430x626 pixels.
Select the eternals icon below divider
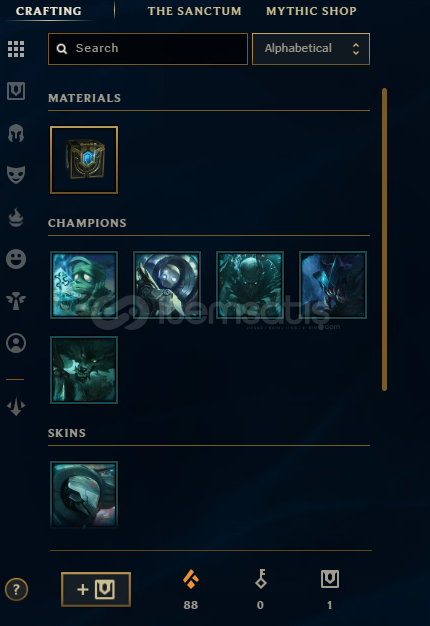(x=16, y=407)
